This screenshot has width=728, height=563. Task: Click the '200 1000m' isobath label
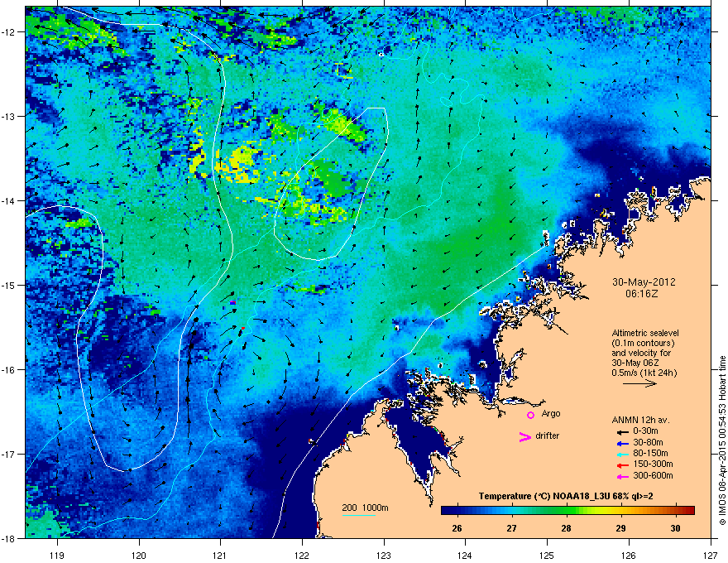click(365, 508)
